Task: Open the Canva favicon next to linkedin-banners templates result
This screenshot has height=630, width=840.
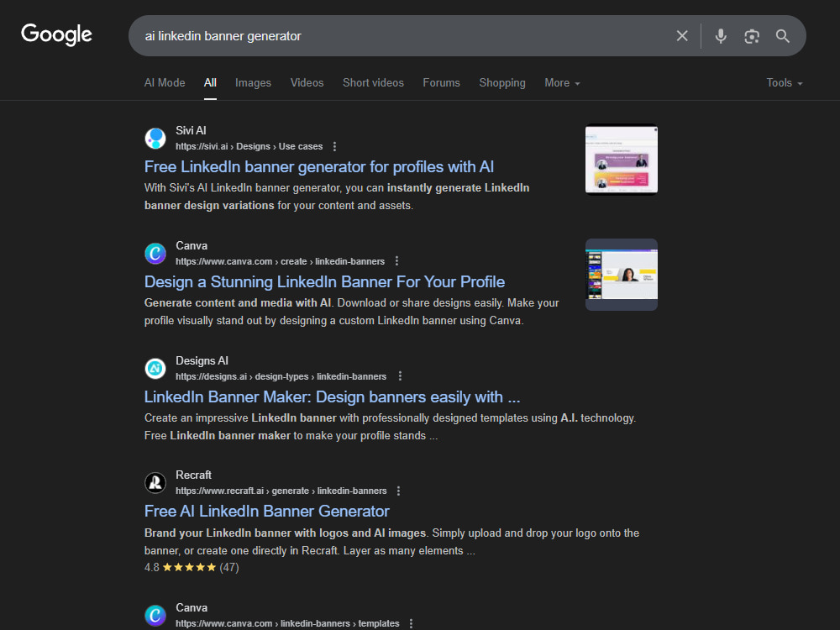Action: tap(155, 615)
